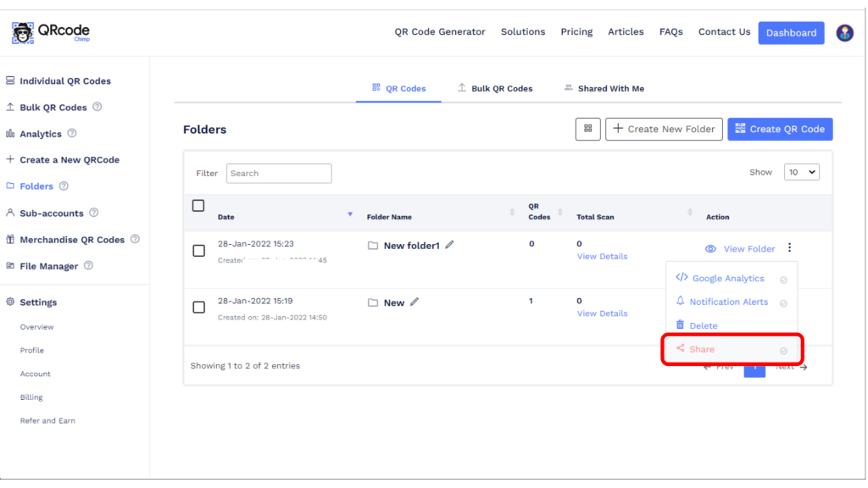Select Create a New QRCode in sidebar
Screen dimensions: 868x488
(70, 160)
